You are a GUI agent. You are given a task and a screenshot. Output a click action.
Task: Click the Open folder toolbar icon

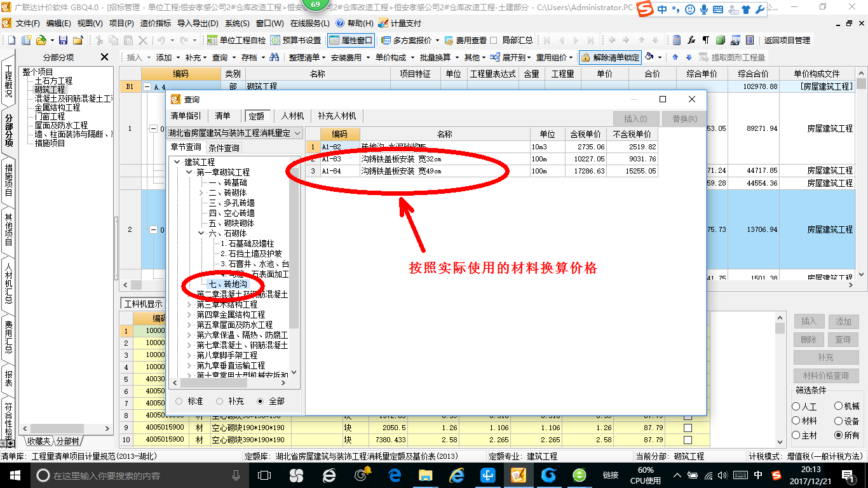click(x=41, y=40)
